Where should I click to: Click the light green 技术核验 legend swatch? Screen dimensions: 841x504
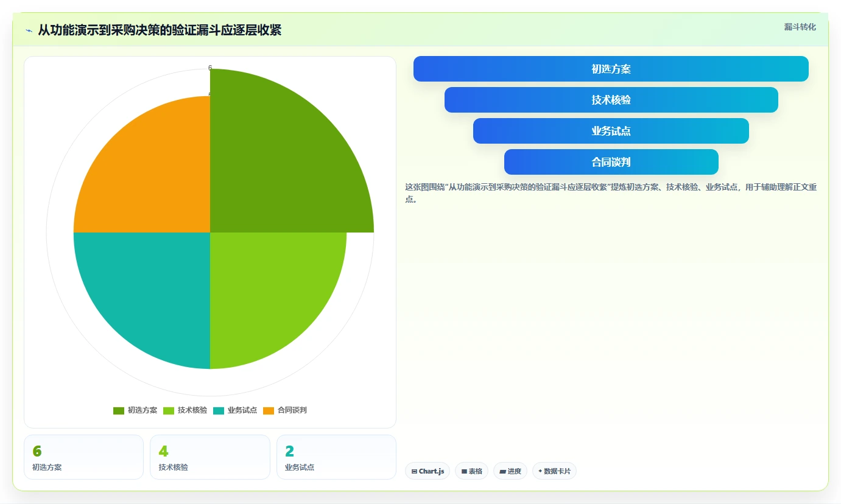click(169, 411)
